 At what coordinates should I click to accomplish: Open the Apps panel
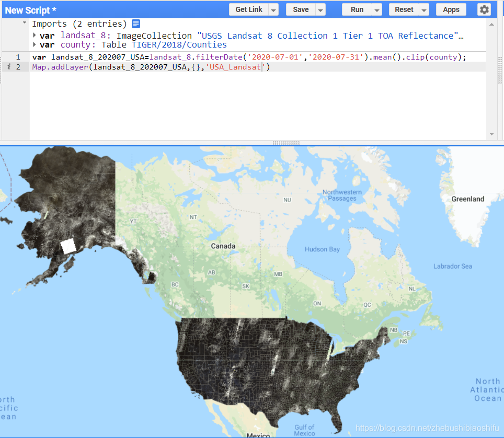[x=451, y=9]
